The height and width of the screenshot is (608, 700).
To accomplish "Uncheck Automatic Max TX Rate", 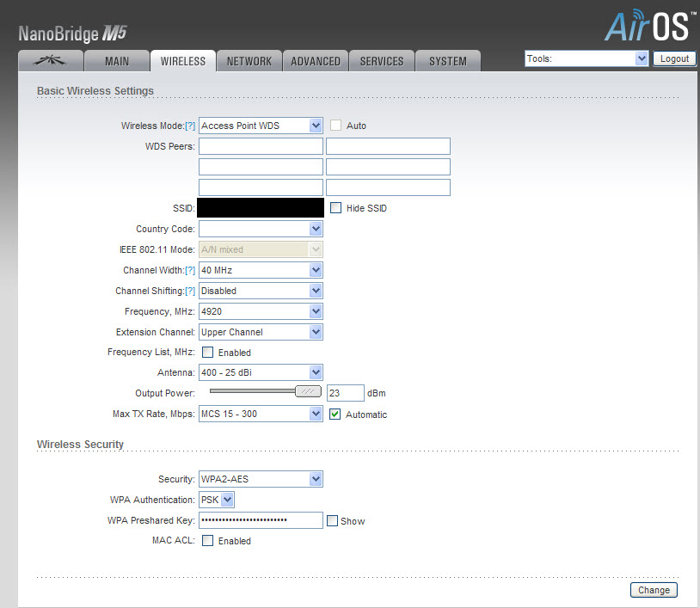I will click(x=336, y=414).
